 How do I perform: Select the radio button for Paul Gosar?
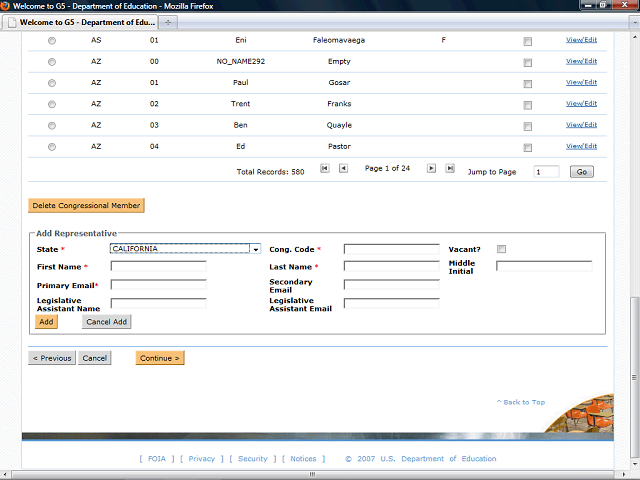pos(52,83)
